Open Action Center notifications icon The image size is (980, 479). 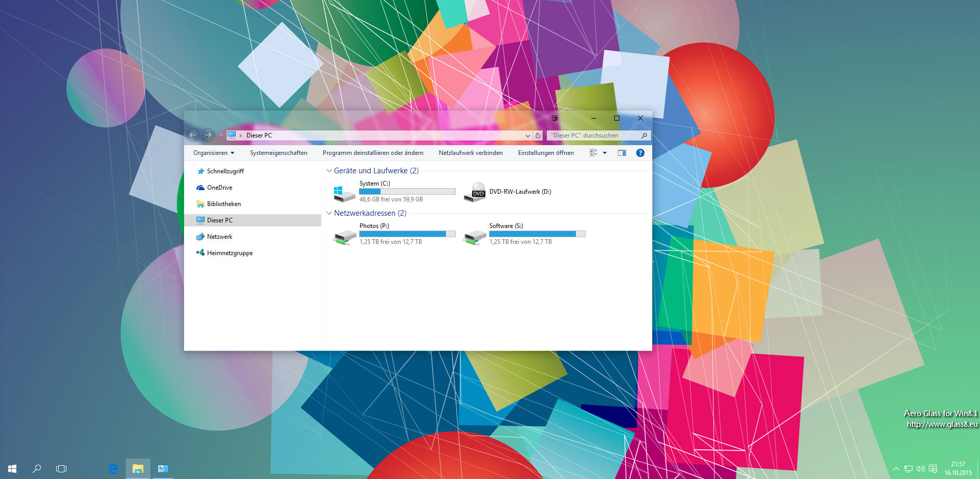point(933,469)
